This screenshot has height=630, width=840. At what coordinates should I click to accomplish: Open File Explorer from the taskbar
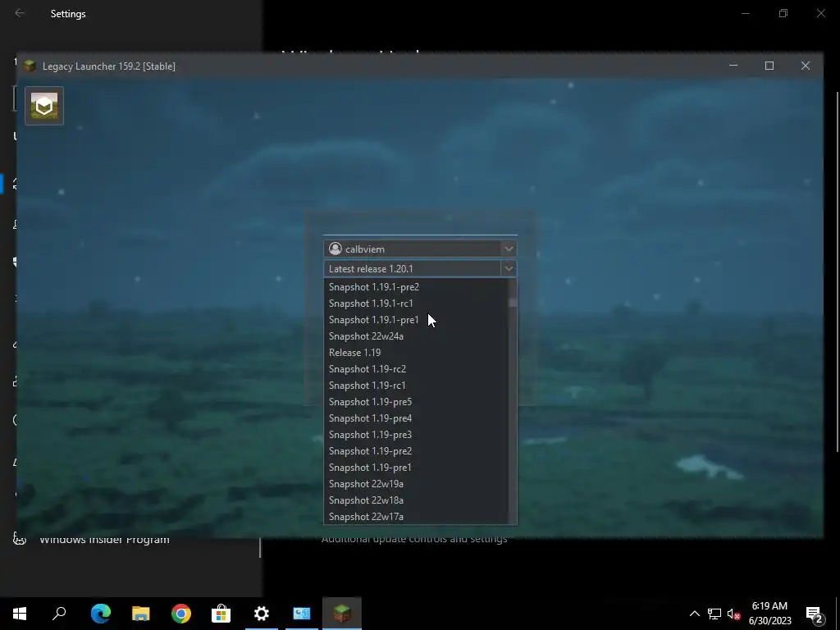coord(141,614)
